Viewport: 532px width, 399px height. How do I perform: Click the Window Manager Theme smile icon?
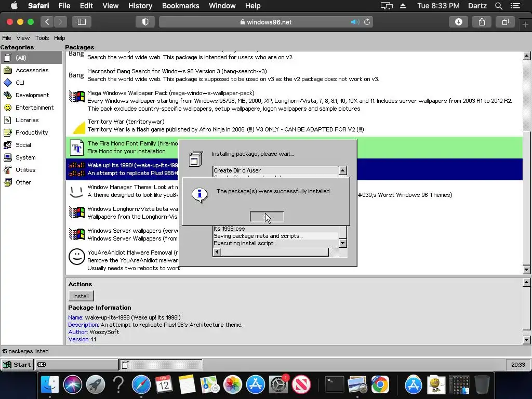click(76, 192)
